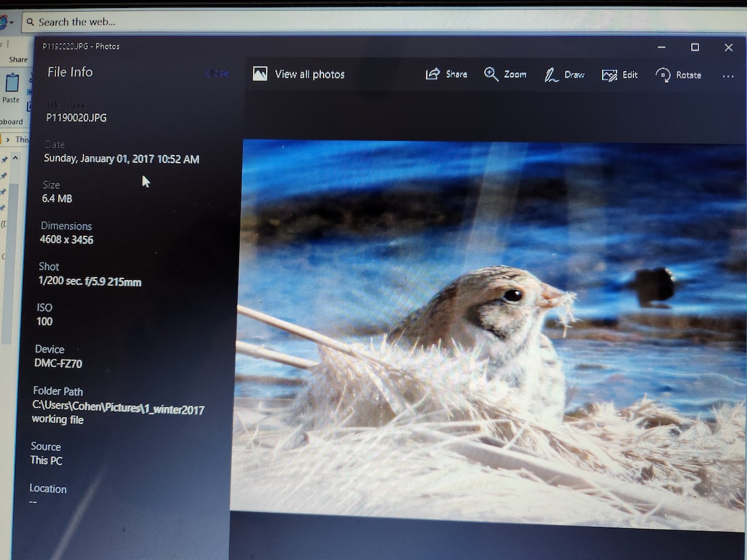This screenshot has width=747, height=560.
Task: Close the File Info panel
Action: [x=217, y=73]
